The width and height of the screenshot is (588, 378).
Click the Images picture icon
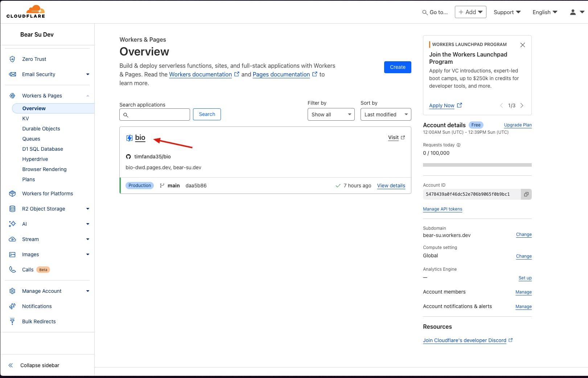tap(12, 254)
